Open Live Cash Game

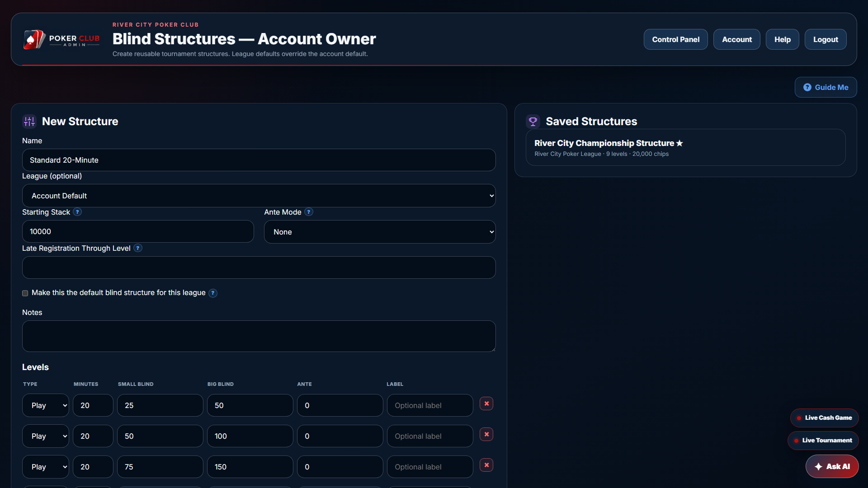[824, 418]
